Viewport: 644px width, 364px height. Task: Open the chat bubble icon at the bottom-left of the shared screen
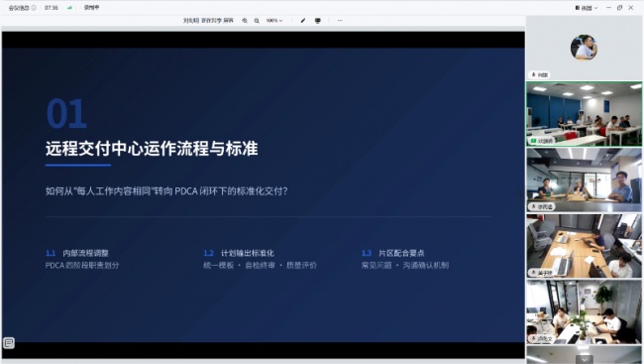[x=9, y=342]
